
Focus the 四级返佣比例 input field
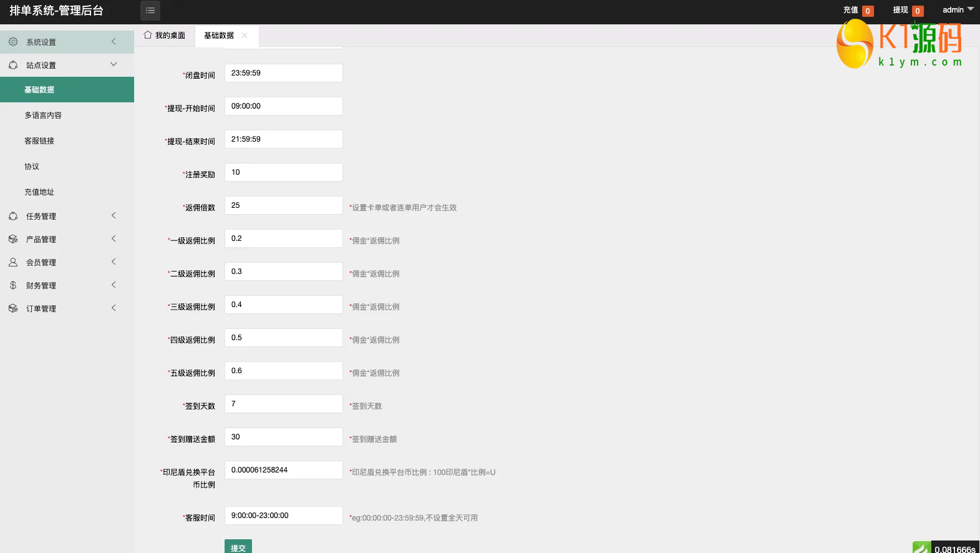(284, 338)
